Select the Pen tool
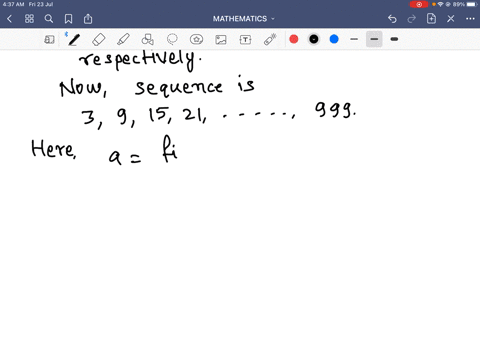The width and height of the screenshot is (480, 360). pyautogui.click(x=74, y=40)
